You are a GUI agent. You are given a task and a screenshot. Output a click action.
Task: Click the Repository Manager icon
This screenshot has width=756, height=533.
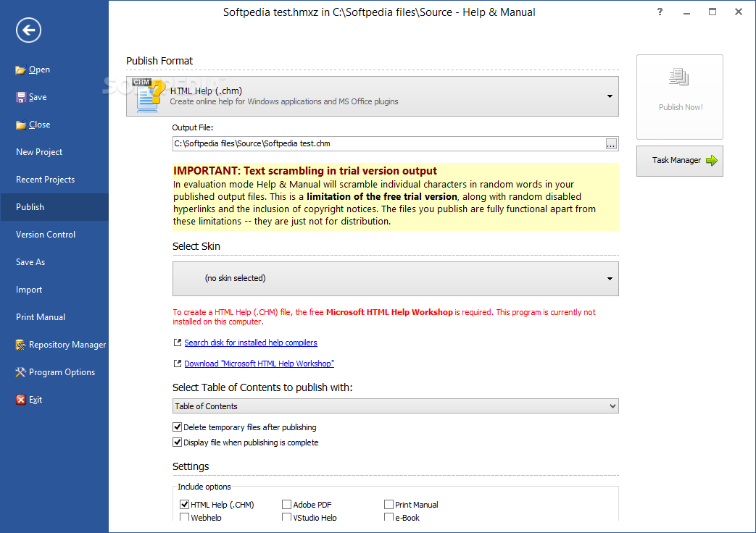tap(20, 345)
